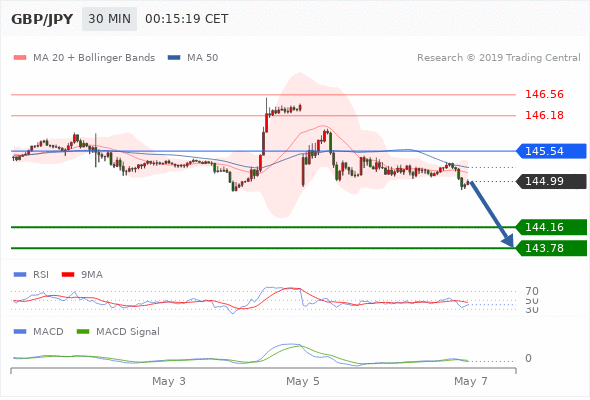This screenshot has width=590, height=400.
Task: Click the blue 145.54 pivot price tag
Action: click(x=551, y=151)
